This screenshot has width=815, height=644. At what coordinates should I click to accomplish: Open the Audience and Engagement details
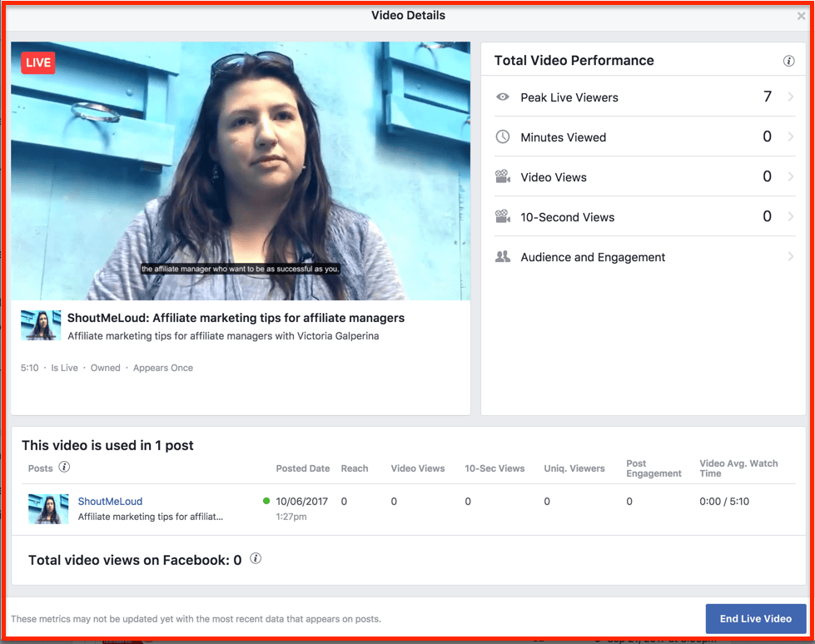click(792, 257)
